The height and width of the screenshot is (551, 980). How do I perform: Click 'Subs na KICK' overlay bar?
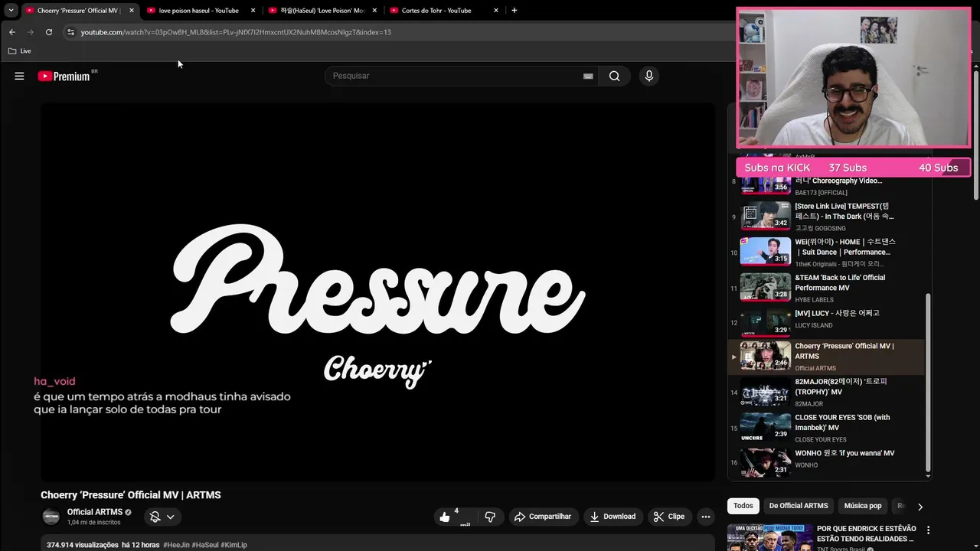(853, 168)
